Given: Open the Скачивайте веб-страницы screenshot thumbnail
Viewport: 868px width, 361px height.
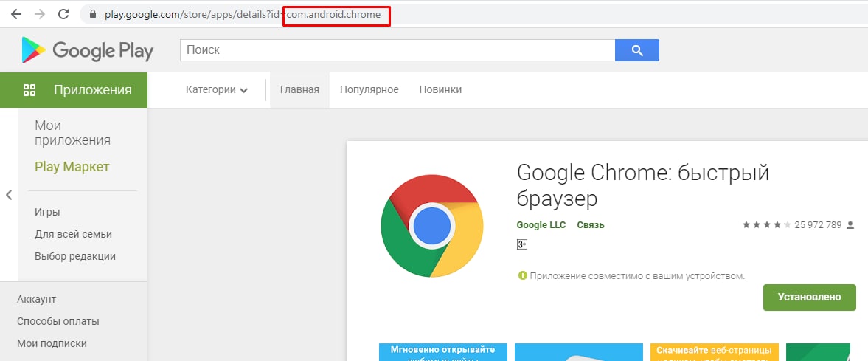Looking at the screenshot, I should [x=714, y=352].
